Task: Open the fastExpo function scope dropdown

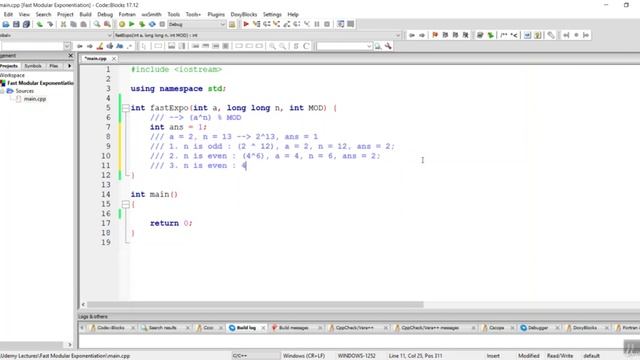Action: coord(398,36)
